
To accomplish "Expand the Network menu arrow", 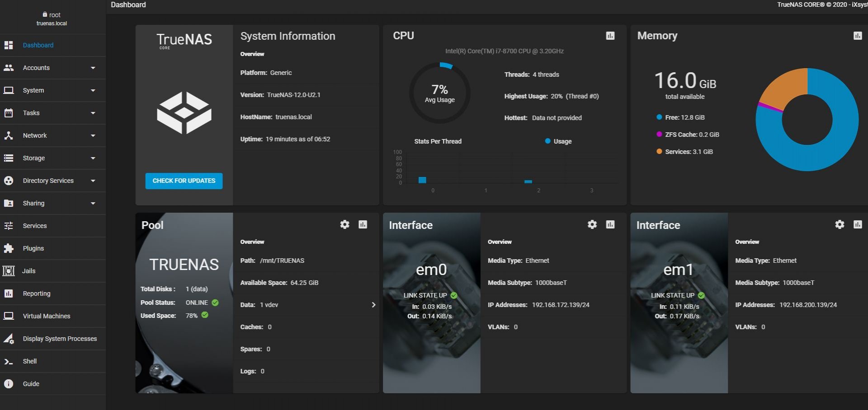I will pyautogui.click(x=93, y=135).
